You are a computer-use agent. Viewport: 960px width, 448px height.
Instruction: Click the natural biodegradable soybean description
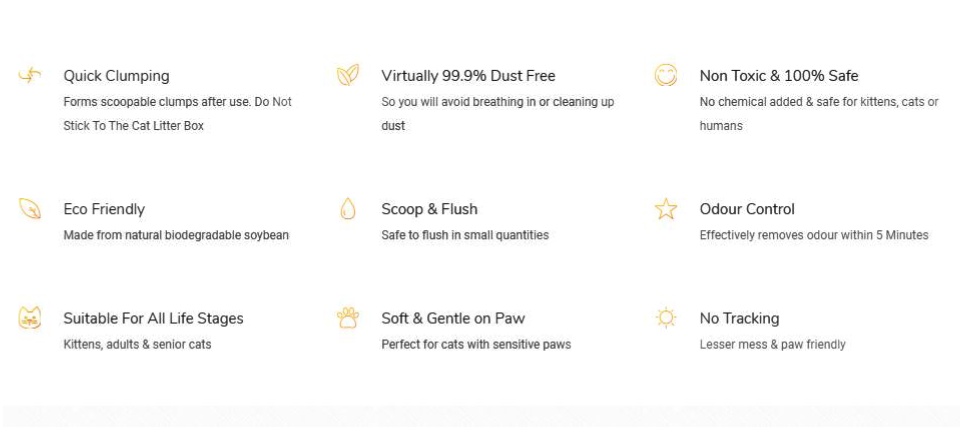(x=176, y=236)
